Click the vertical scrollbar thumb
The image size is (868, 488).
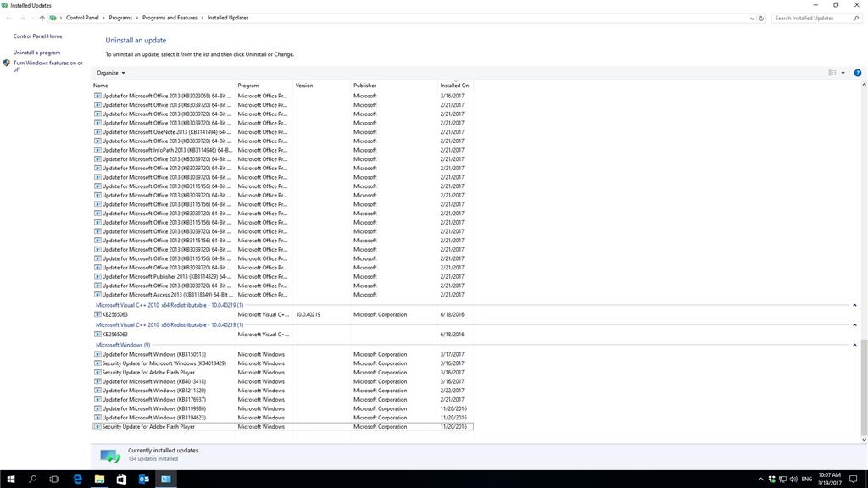click(864, 387)
